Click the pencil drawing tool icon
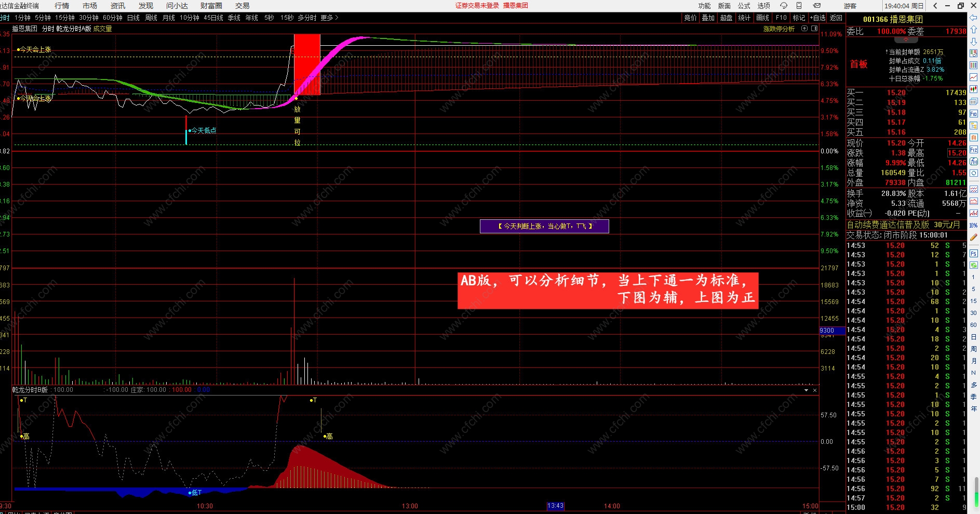The image size is (980, 514). 974,237
